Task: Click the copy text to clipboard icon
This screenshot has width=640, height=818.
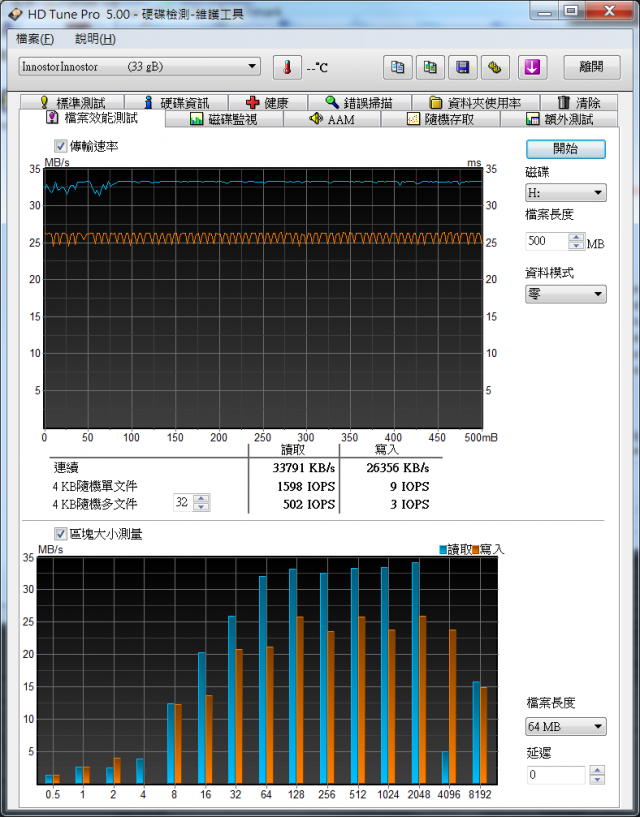Action: (397, 67)
